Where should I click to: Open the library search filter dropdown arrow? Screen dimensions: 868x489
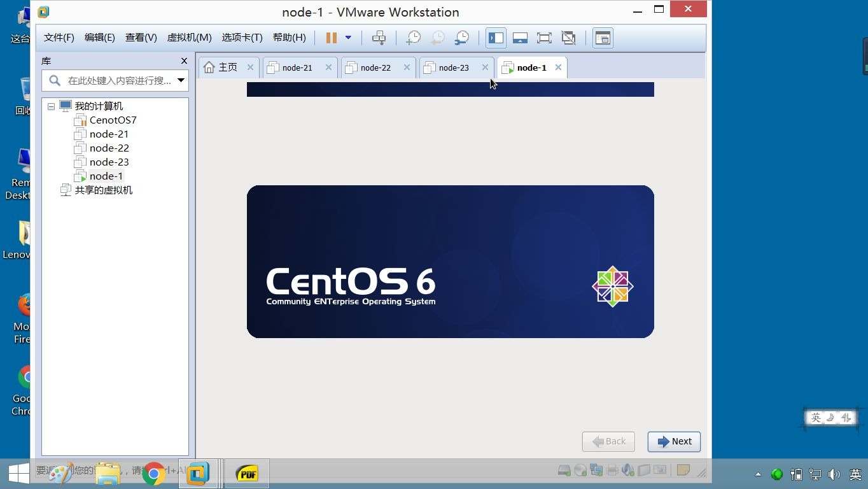tap(181, 81)
